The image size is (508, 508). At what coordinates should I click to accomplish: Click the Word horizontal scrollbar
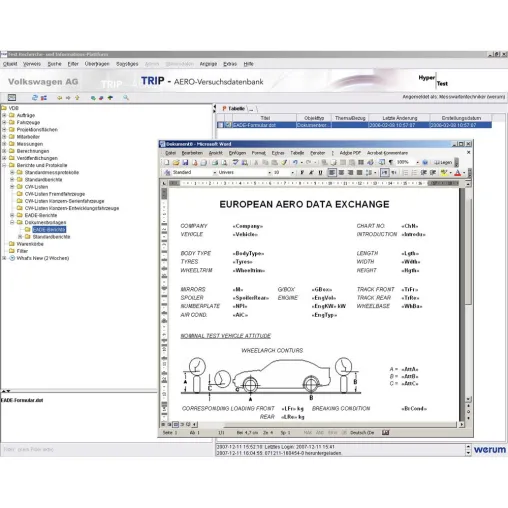340,424
